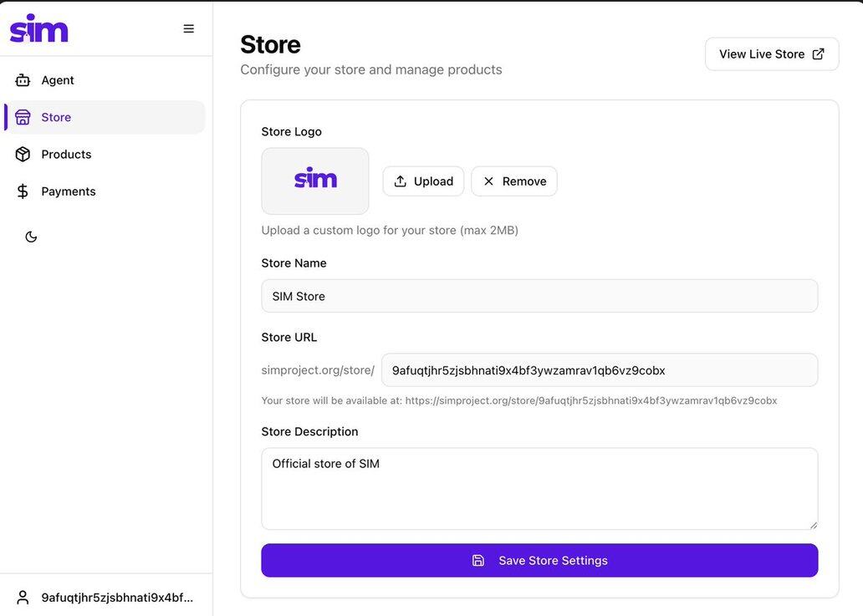Click the external link icon
Screen dimensions: 863x616
tap(819, 53)
